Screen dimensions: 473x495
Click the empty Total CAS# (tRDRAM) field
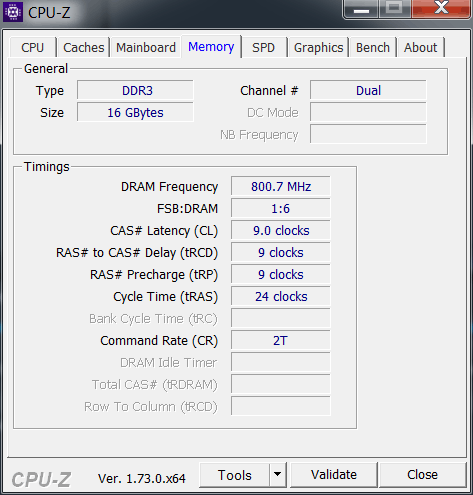pos(281,384)
